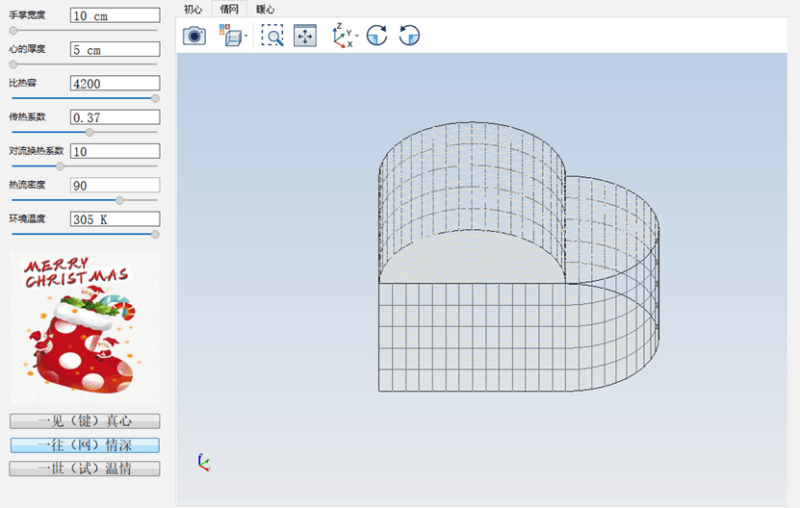Run the 一世（试）温情 button
800x508 pixels.
click(x=84, y=468)
